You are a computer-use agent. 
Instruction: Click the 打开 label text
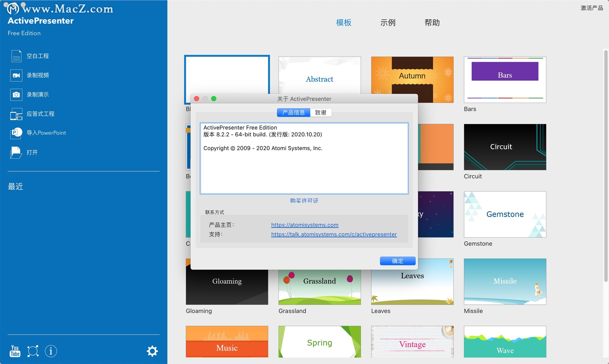click(x=32, y=152)
